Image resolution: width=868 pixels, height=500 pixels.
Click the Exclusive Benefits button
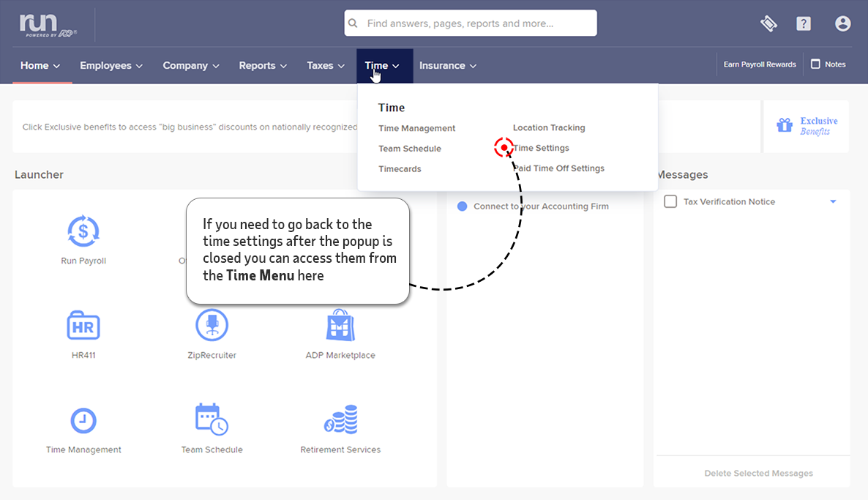coord(807,126)
